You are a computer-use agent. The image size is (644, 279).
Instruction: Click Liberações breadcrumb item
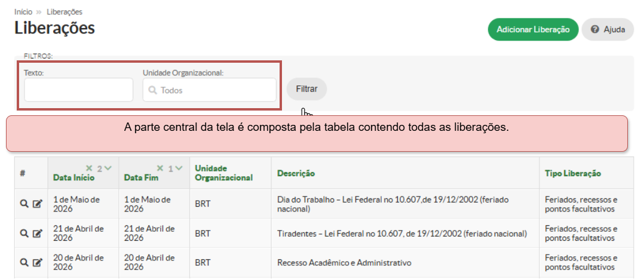click(65, 11)
